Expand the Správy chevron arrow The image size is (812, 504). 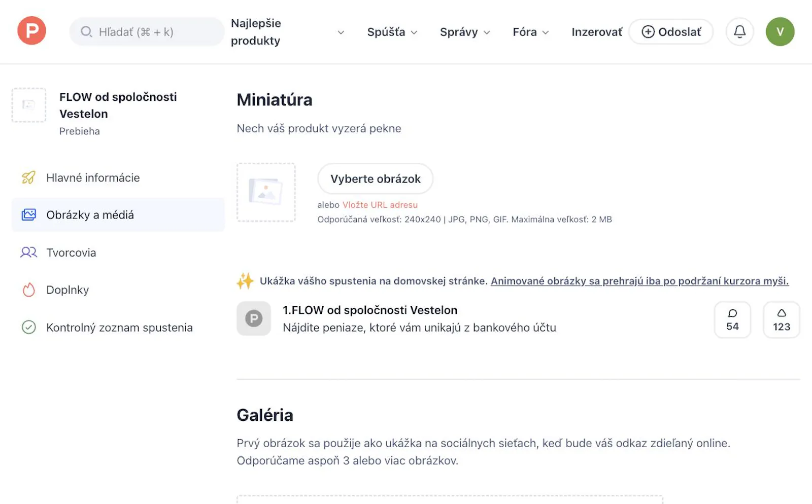point(487,32)
